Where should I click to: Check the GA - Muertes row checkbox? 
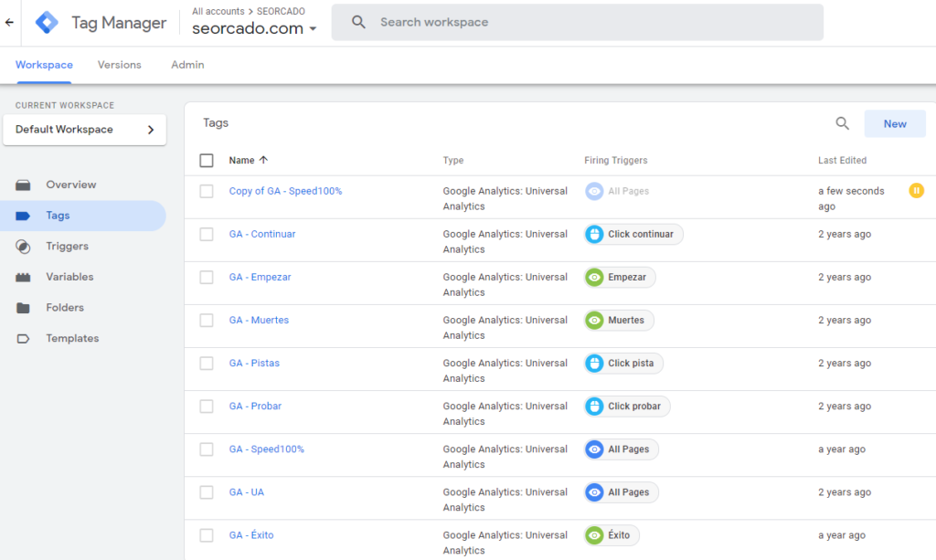[x=207, y=321]
